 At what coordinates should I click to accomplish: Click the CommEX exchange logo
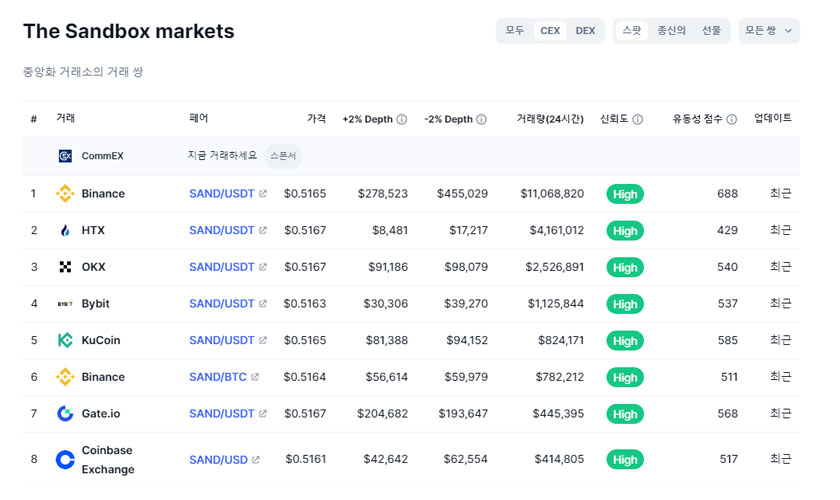click(65, 156)
